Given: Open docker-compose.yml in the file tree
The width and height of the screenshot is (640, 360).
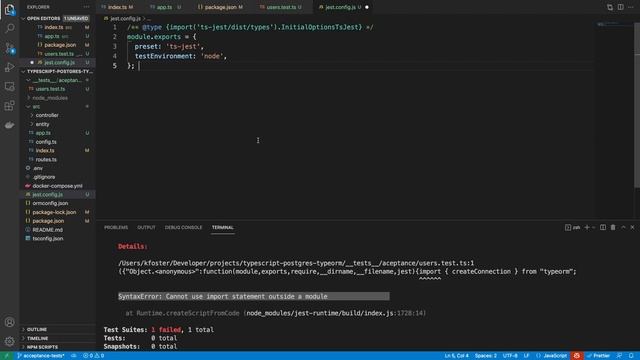Looking at the screenshot, I should [58, 186].
